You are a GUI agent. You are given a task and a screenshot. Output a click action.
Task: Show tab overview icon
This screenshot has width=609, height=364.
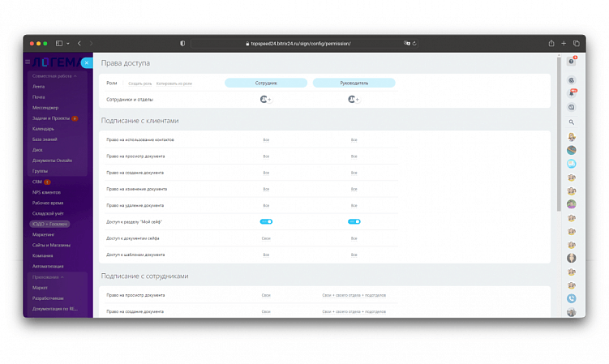577,44
